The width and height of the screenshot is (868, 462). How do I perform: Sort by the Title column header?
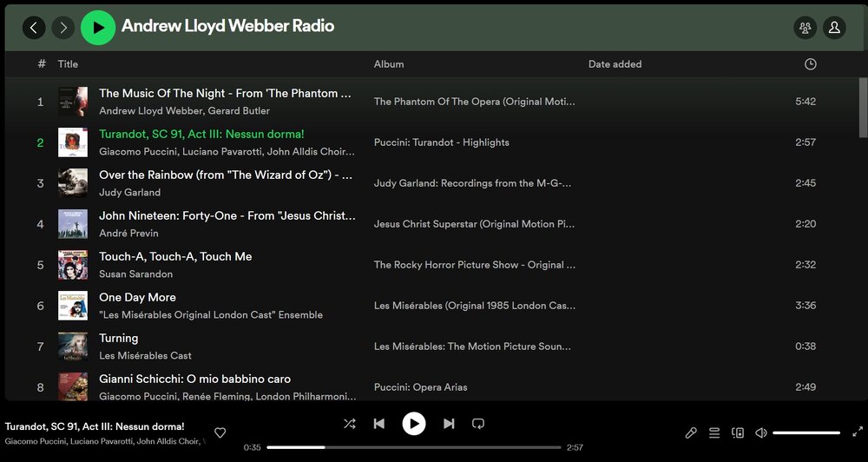[x=68, y=64]
